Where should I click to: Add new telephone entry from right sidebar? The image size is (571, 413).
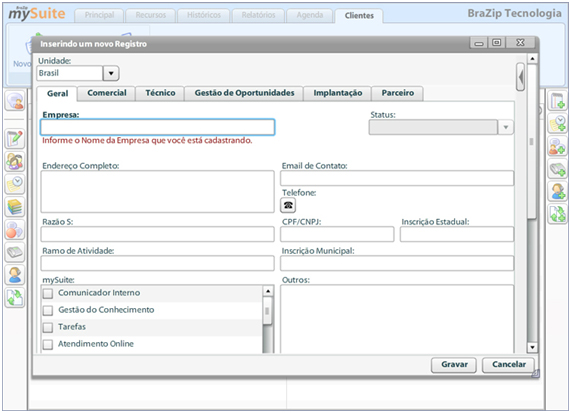coord(558,169)
